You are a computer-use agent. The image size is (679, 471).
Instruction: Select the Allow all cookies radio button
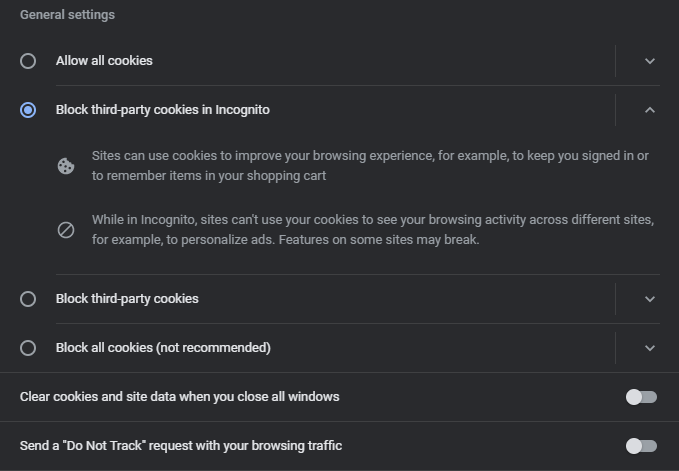28,61
